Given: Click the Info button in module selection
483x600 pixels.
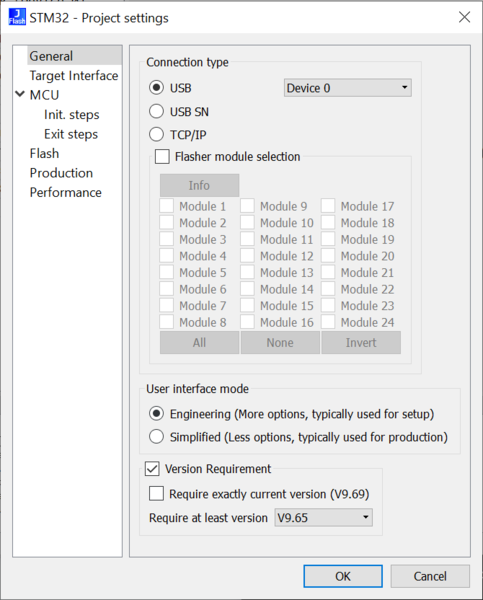Looking at the screenshot, I should coord(199,186).
